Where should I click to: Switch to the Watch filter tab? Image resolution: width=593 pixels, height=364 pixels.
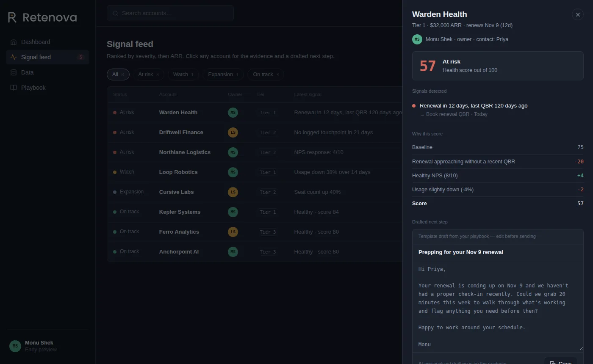pyautogui.click(x=183, y=74)
